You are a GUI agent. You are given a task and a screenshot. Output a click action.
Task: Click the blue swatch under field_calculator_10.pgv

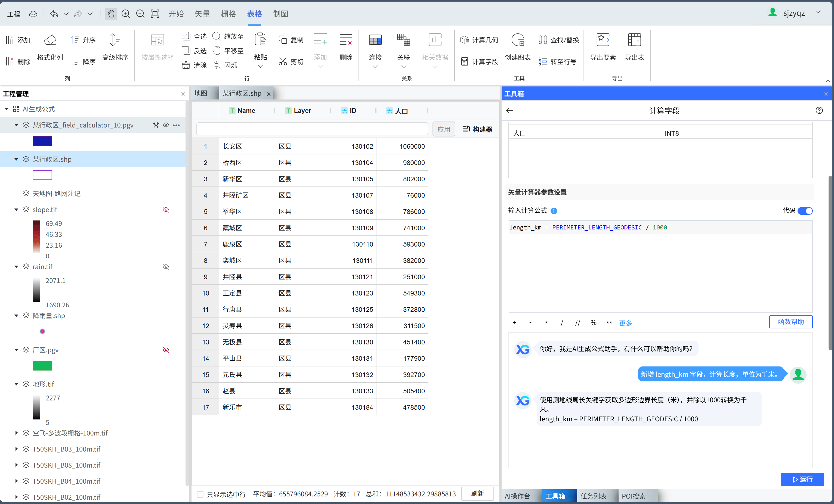pyautogui.click(x=42, y=141)
